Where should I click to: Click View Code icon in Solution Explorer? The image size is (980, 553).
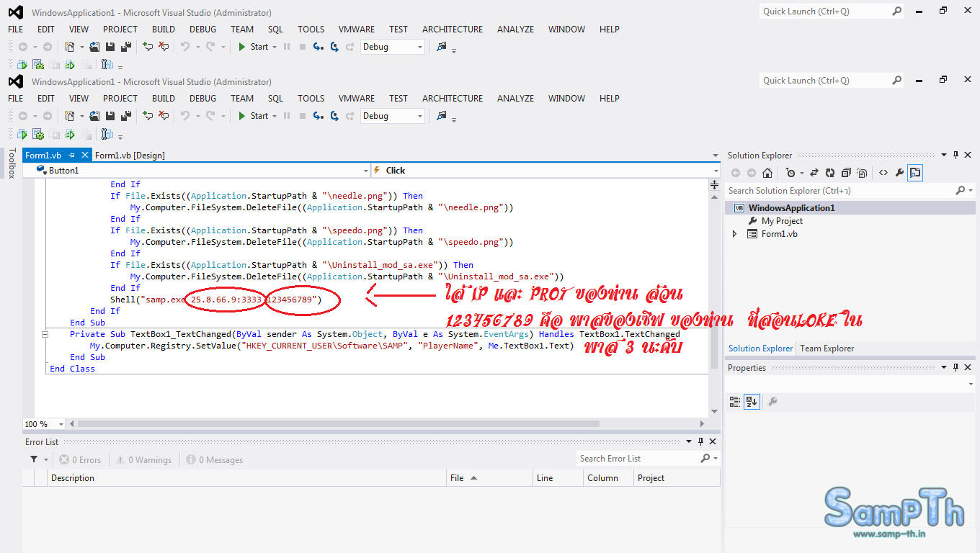[x=883, y=173]
